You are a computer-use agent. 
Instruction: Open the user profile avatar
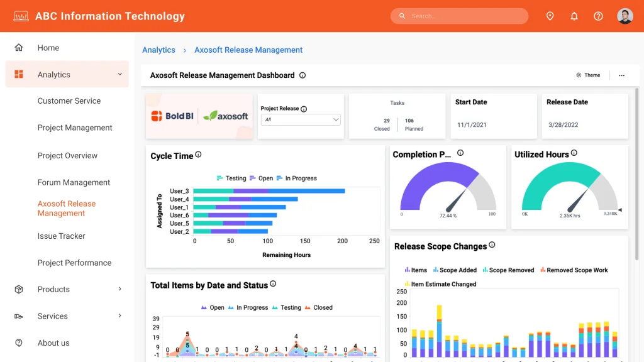[625, 16]
